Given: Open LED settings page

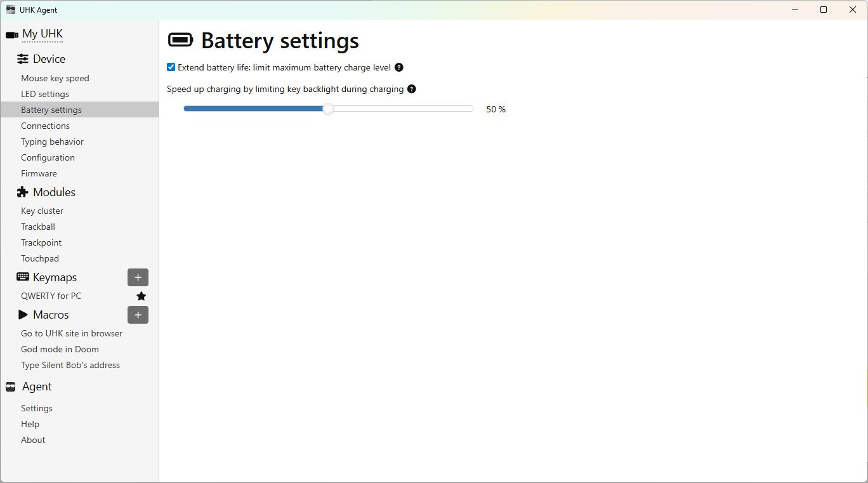Looking at the screenshot, I should [x=45, y=94].
